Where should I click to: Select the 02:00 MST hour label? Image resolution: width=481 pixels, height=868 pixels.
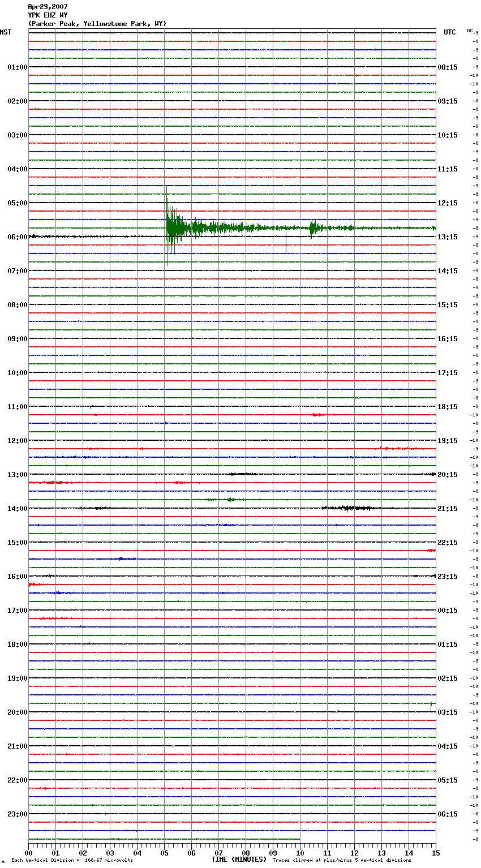[x=18, y=101]
